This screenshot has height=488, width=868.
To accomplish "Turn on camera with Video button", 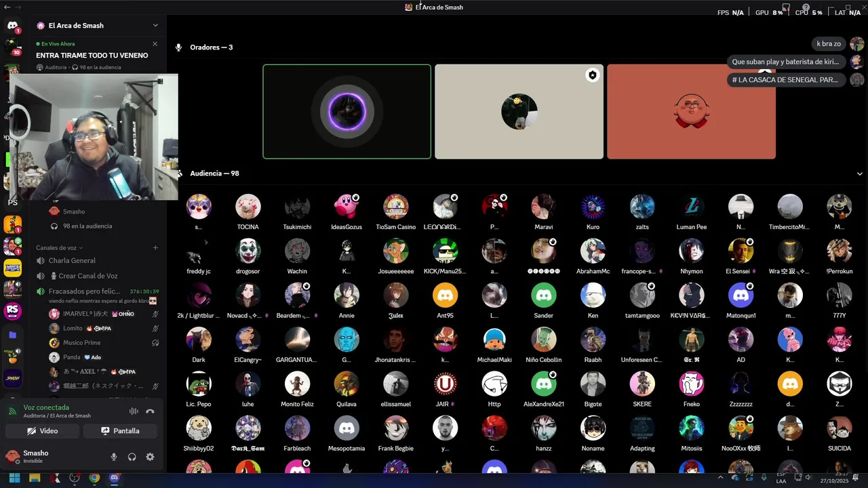I will click(42, 431).
